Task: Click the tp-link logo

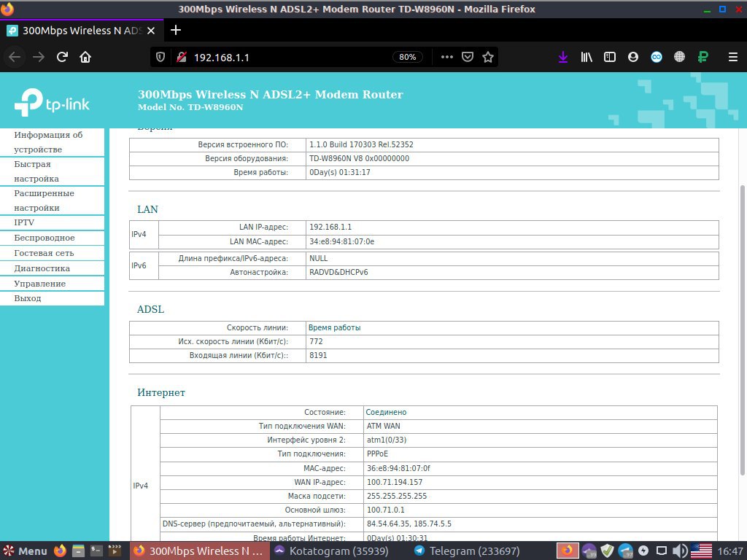Action: [52, 102]
